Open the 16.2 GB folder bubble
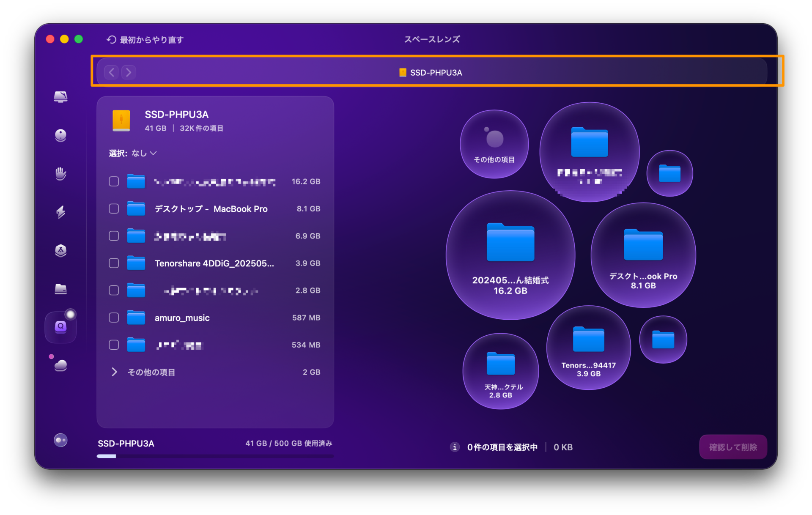The image size is (812, 515). pos(510,255)
